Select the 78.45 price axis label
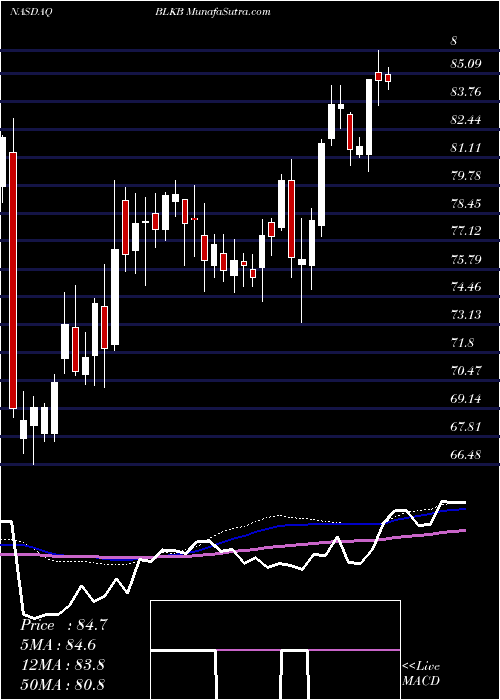Viewport: 500px width, 700px height. click(466, 204)
